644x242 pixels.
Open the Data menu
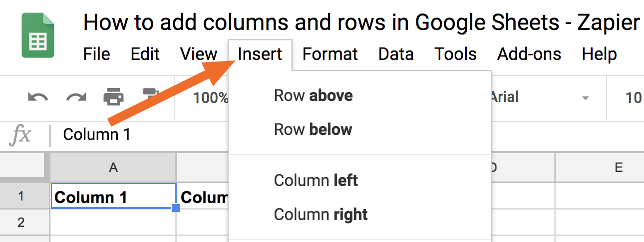point(396,54)
